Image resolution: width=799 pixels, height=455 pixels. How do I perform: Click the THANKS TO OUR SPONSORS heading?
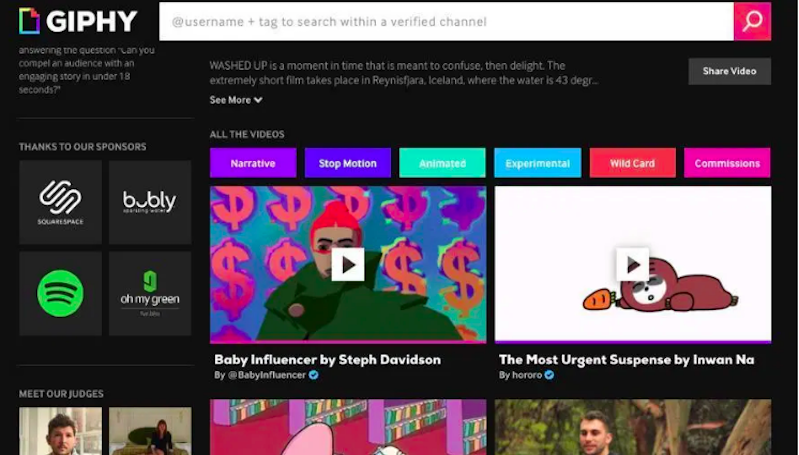pos(83,147)
